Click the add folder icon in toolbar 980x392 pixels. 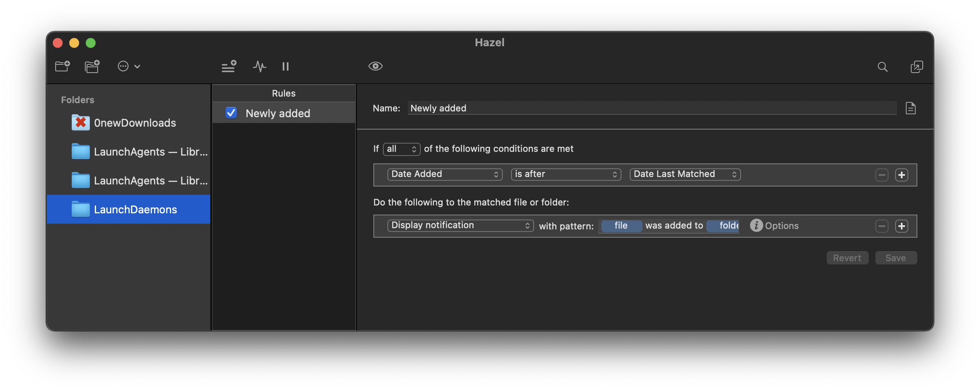point(62,66)
